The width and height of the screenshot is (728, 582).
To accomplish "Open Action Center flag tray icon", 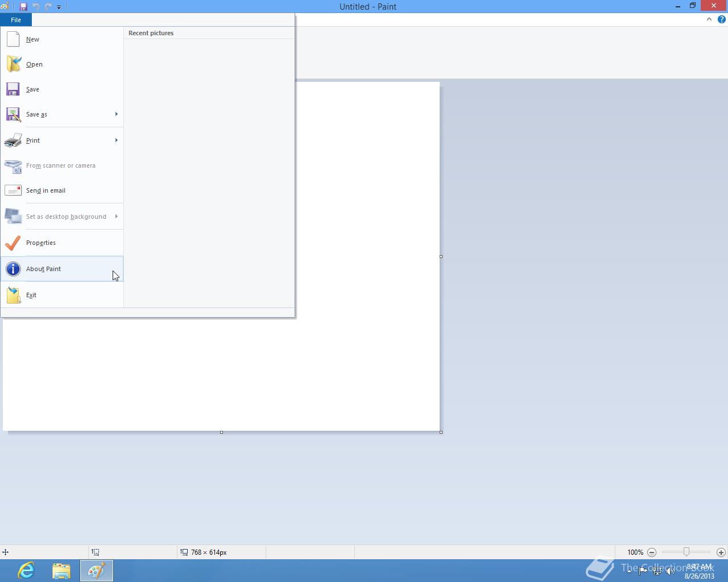I will pos(643,571).
